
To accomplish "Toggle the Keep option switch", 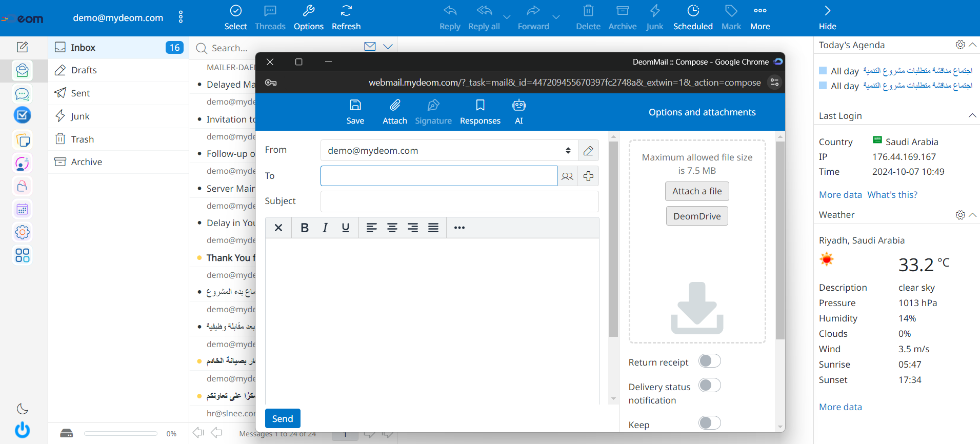I will pos(709,422).
